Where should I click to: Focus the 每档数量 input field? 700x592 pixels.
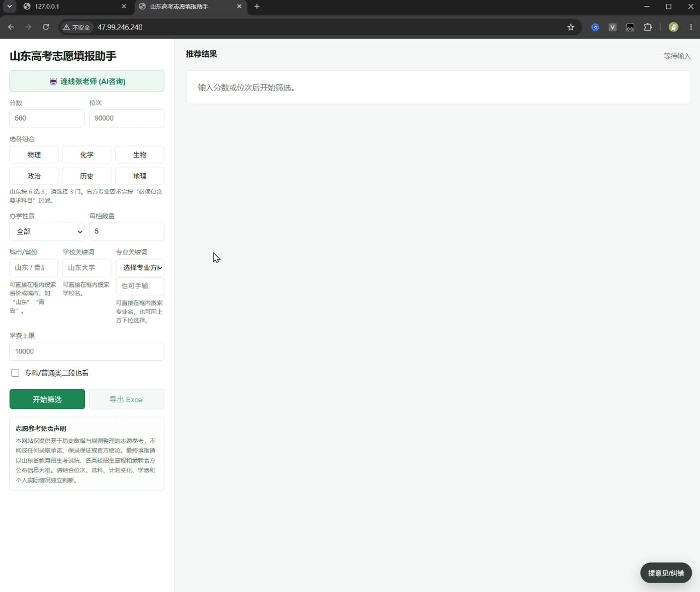click(127, 232)
